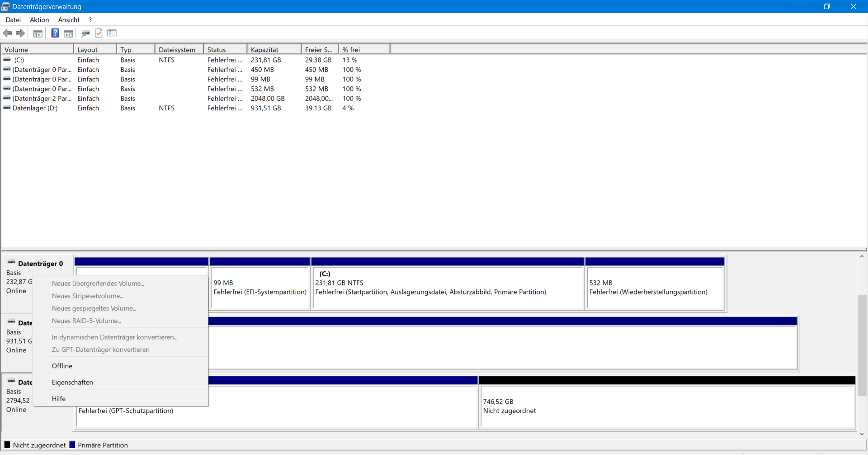Click the Forward arrow in the toolbar
Viewport: 868px width, 455px height.
pyautogui.click(x=20, y=33)
